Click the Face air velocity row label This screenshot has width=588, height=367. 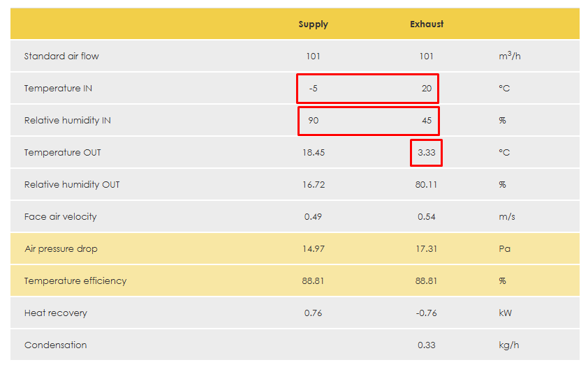tap(60, 217)
